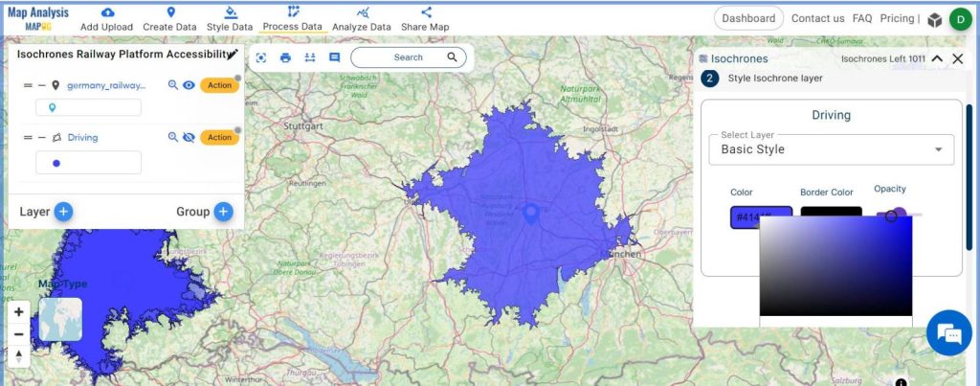Click the Driving legend color dot box
This screenshot has height=386, width=980.
pyautogui.click(x=88, y=163)
